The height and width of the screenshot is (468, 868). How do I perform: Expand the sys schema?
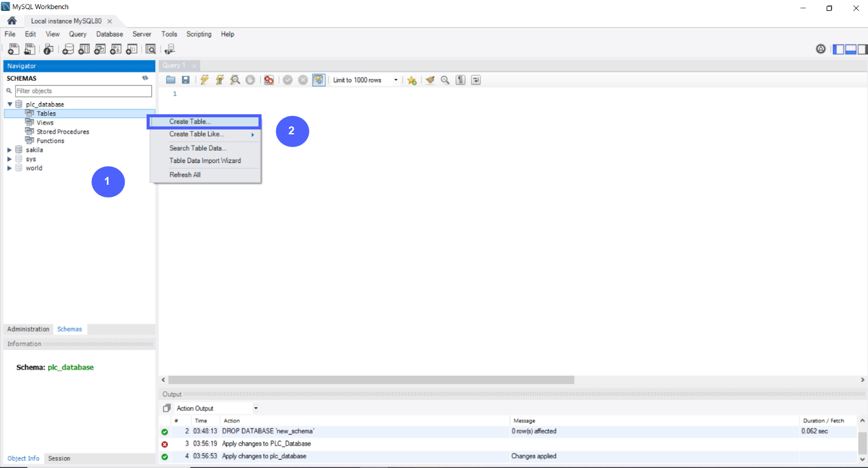pos(10,159)
